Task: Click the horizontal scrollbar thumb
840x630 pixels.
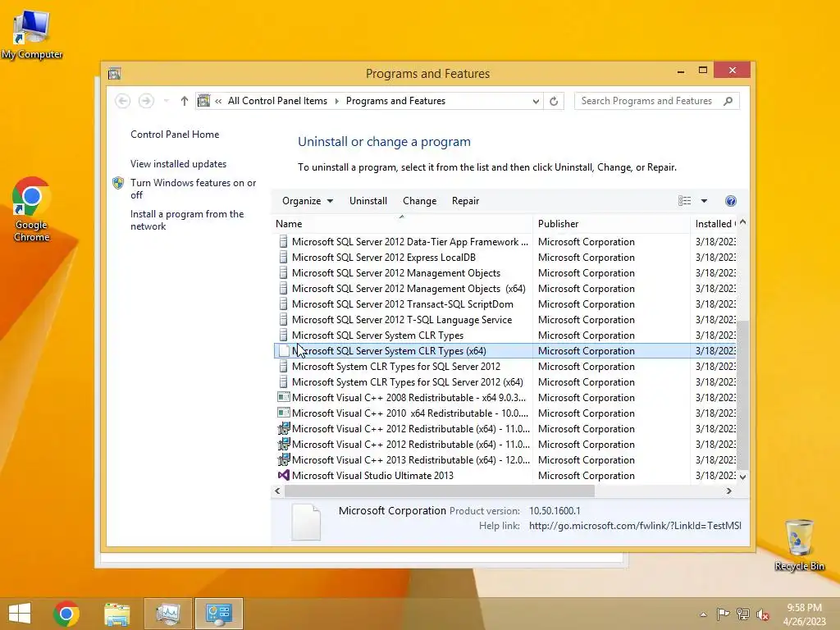Action: [x=440, y=491]
